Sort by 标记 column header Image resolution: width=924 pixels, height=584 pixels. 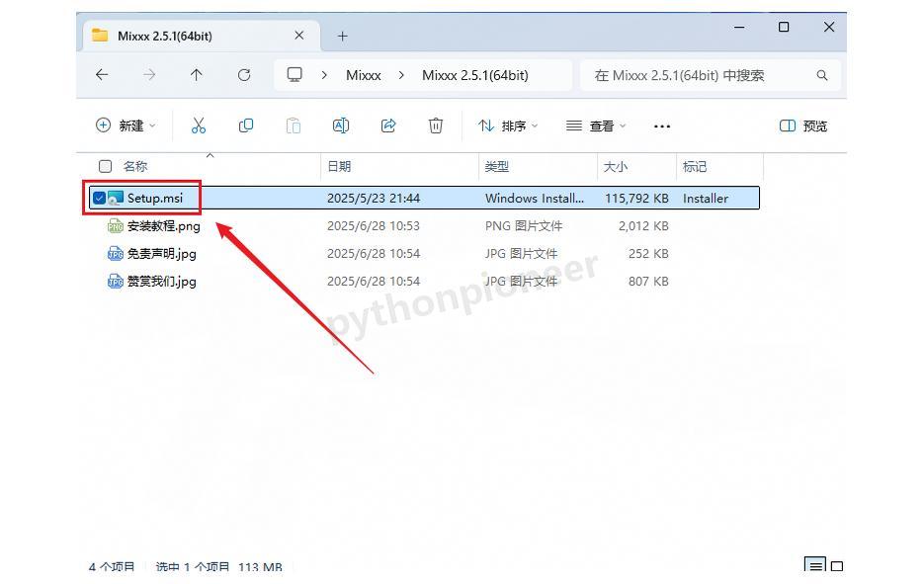click(695, 166)
